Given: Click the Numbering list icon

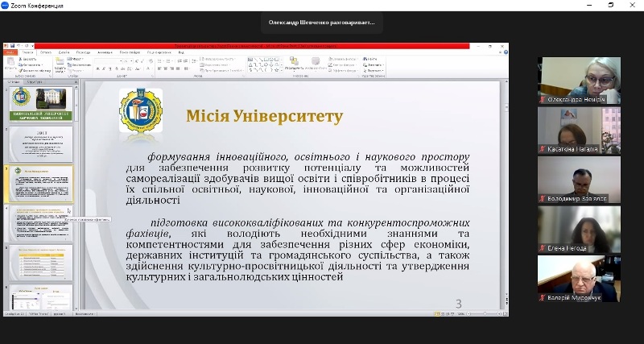Looking at the screenshot, I should (x=168, y=61).
